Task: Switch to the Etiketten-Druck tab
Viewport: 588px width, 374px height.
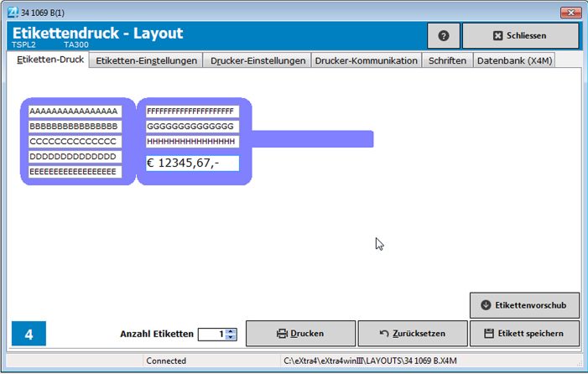Action: [x=50, y=60]
